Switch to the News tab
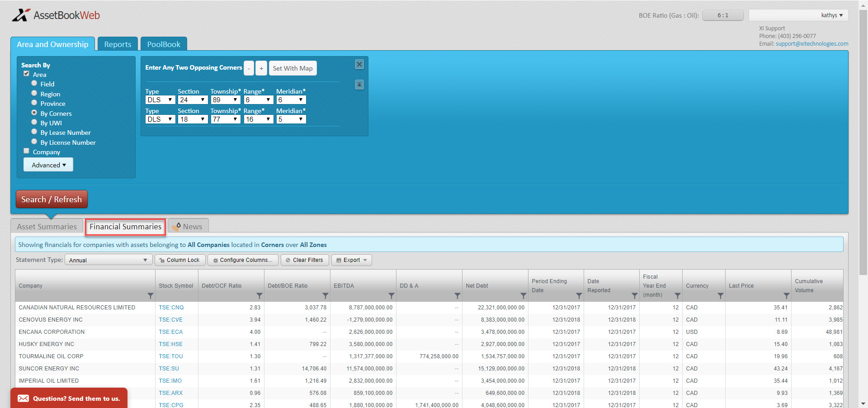Viewport: 868px width, 408px height. 188,227
